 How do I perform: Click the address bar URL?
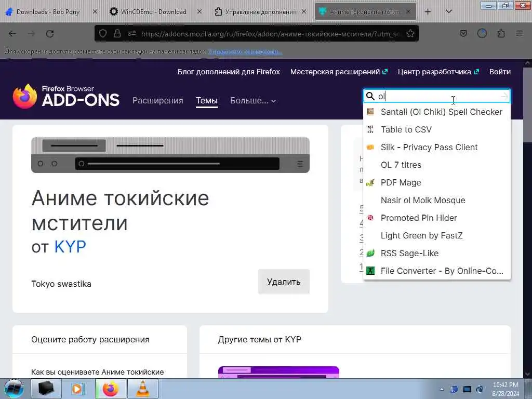[x=270, y=34]
